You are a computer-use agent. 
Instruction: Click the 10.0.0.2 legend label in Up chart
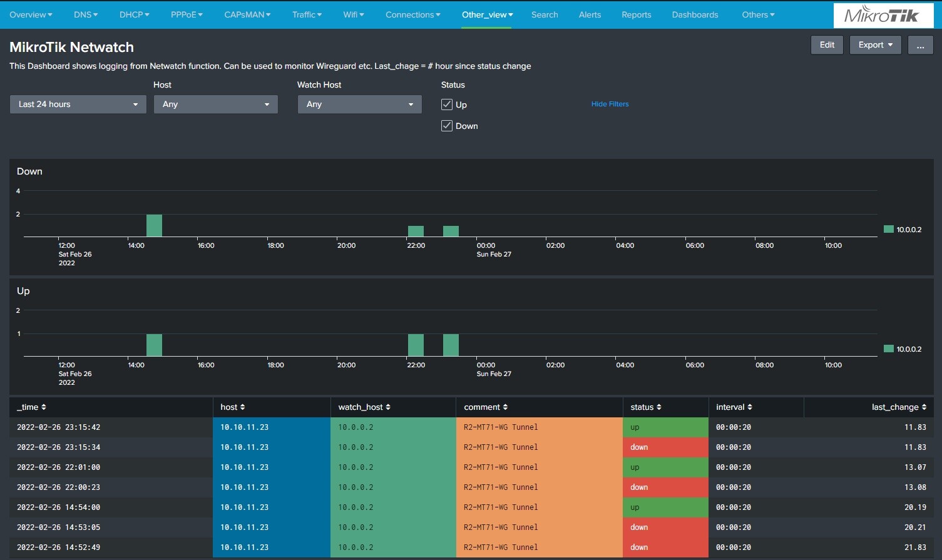(x=909, y=349)
